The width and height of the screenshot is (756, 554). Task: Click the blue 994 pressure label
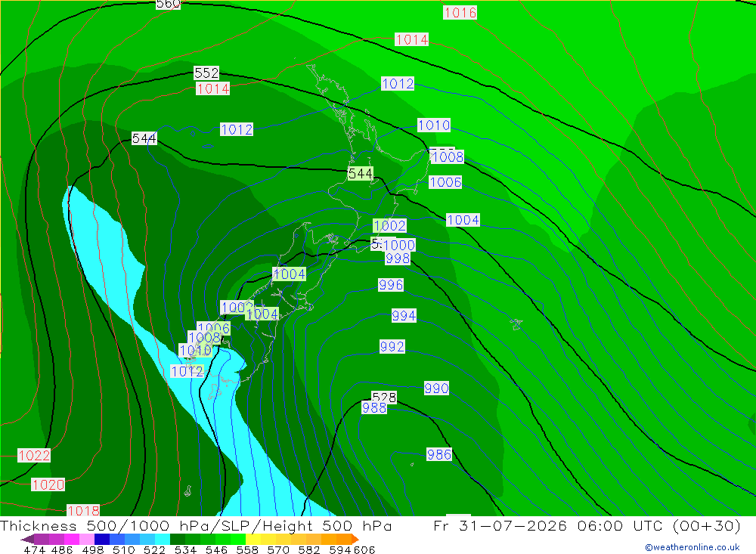[404, 316]
